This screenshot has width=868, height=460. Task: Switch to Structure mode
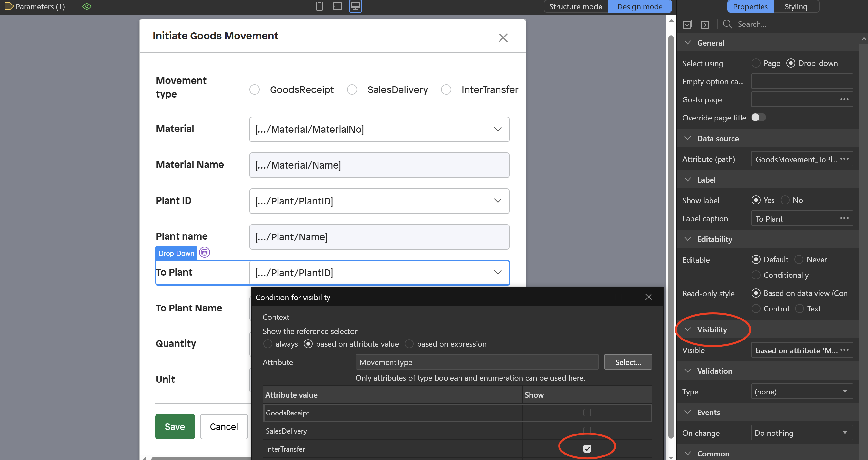575,6
